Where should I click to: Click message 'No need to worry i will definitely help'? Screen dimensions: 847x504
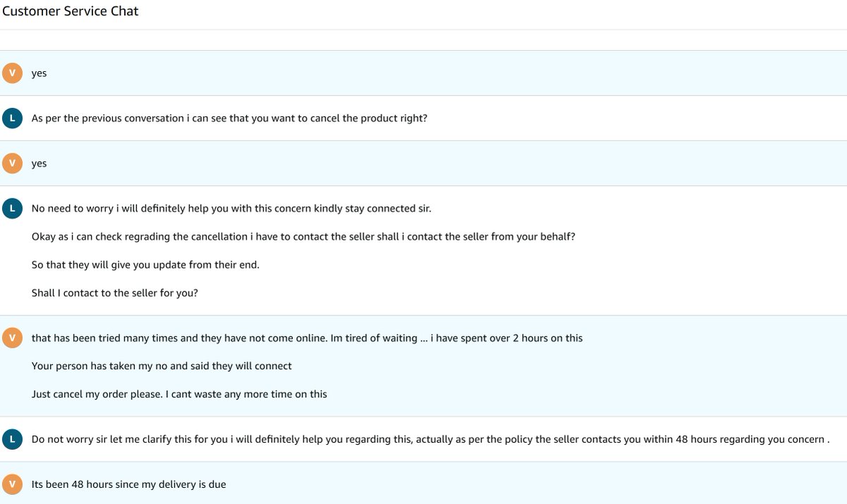[x=232, y=209]
